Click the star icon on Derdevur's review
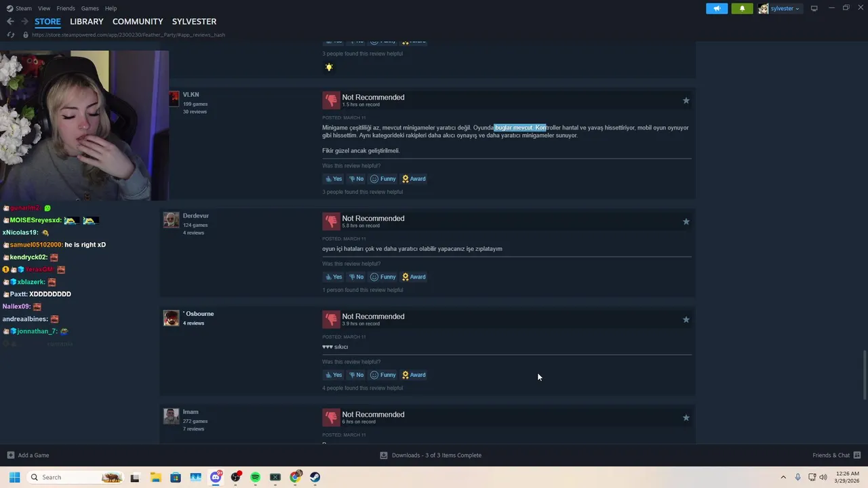This screenshot has width=868, height=488. [x=686, y=222]
